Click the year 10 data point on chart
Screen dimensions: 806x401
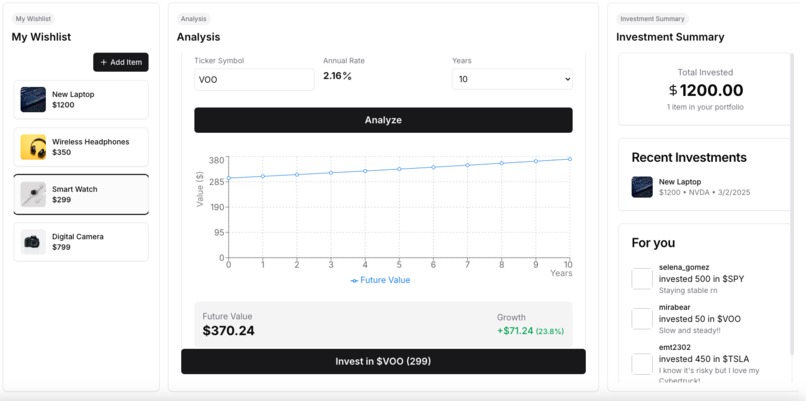[570, 159]
